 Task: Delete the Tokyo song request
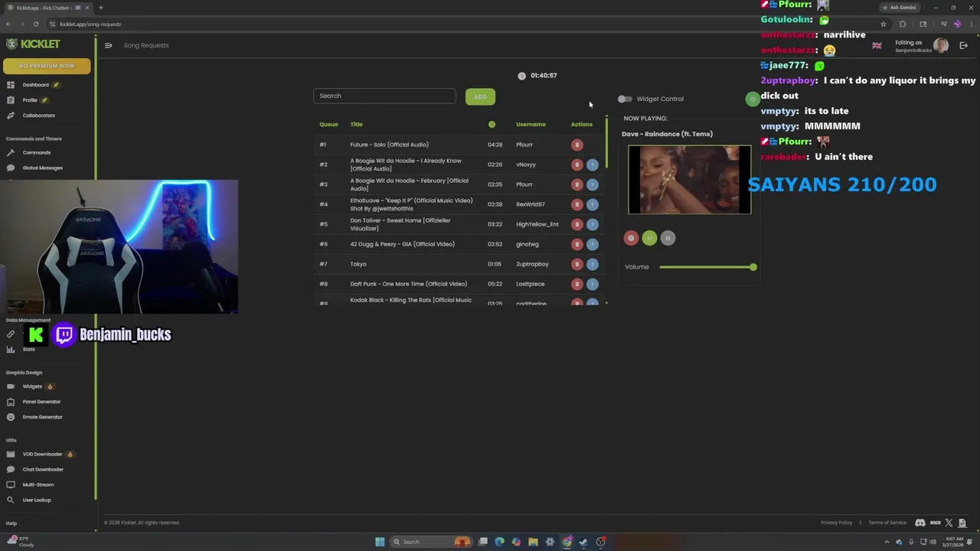577,264
